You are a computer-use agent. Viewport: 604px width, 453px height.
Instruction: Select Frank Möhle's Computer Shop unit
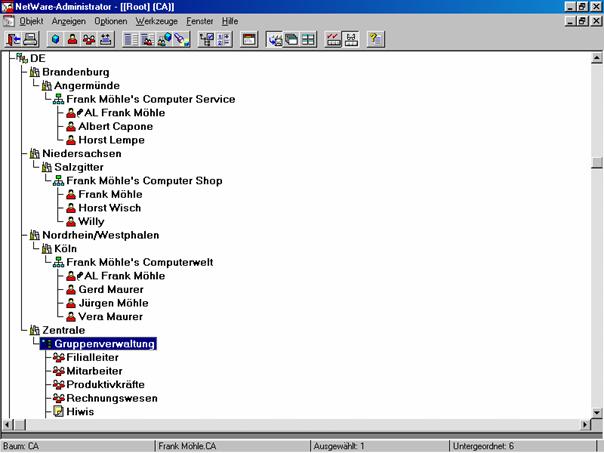pos(144,181)
